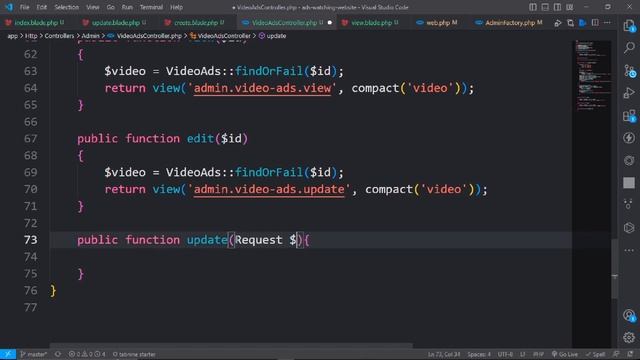
Task: Open the Git graph branching dots icon
Action: point(629,205)
